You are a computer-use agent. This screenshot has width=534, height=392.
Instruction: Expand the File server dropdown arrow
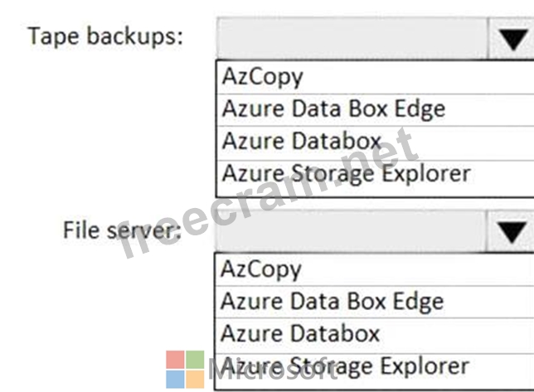click(511, 230)
